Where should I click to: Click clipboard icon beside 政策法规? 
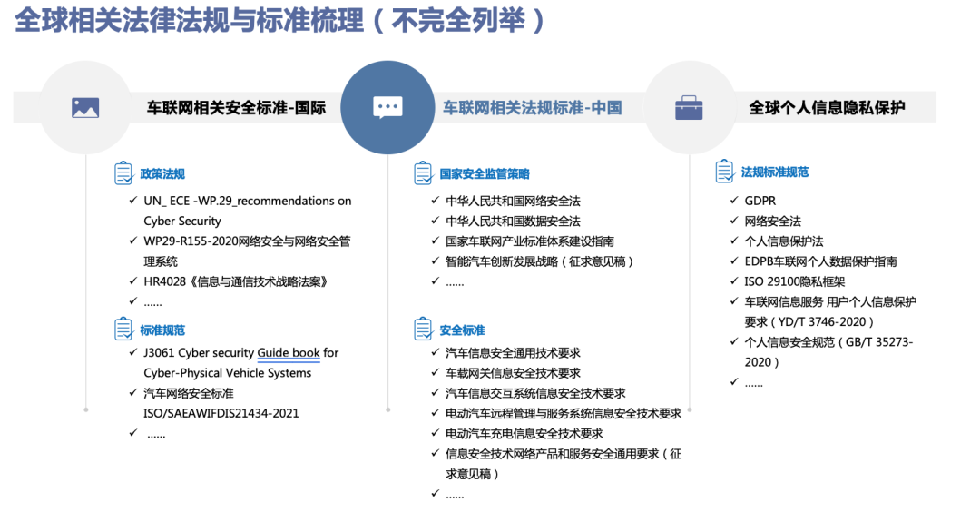click(x=123, y=173)
